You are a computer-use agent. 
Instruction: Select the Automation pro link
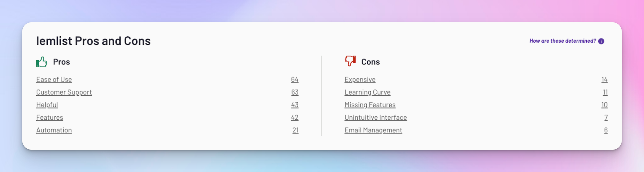coord(54,130)
